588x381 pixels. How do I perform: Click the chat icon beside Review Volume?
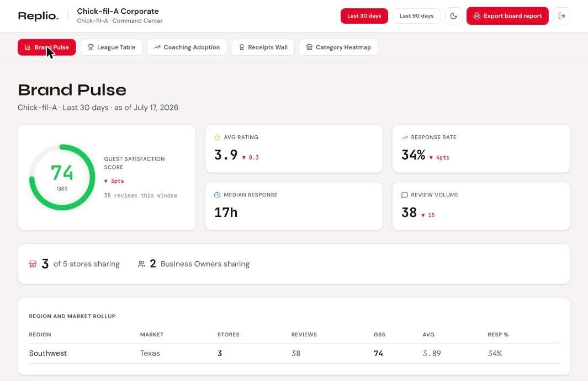(x=405, y=195)
